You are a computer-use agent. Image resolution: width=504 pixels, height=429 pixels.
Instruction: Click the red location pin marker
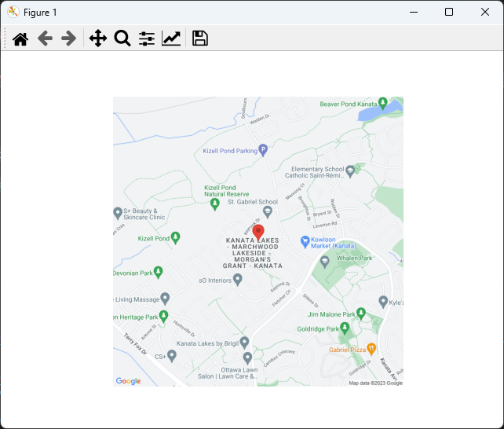(258, 233)
